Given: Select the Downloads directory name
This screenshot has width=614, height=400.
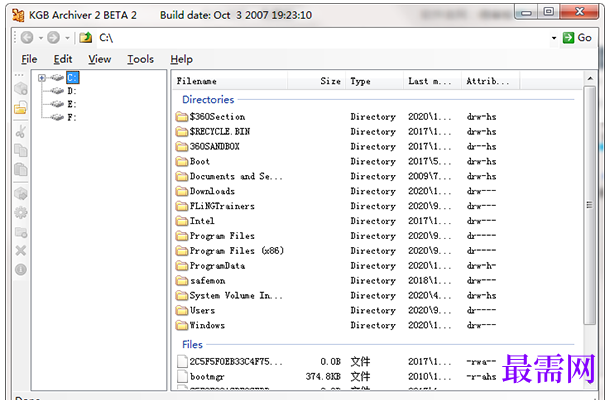Looking at the screenshot, I should [x=212, y=191].
